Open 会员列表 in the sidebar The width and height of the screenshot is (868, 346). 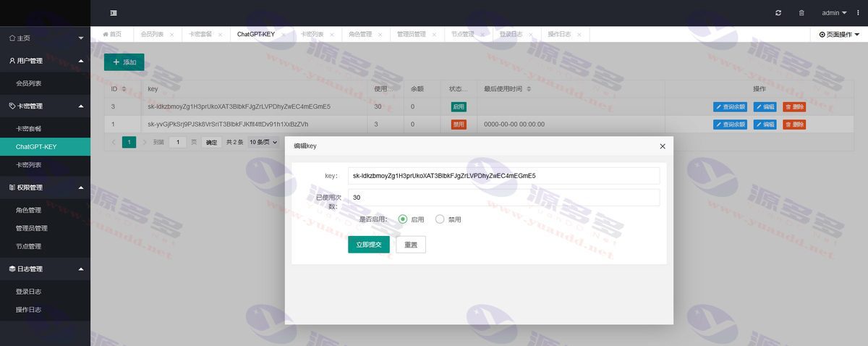[x=45, y=83]
